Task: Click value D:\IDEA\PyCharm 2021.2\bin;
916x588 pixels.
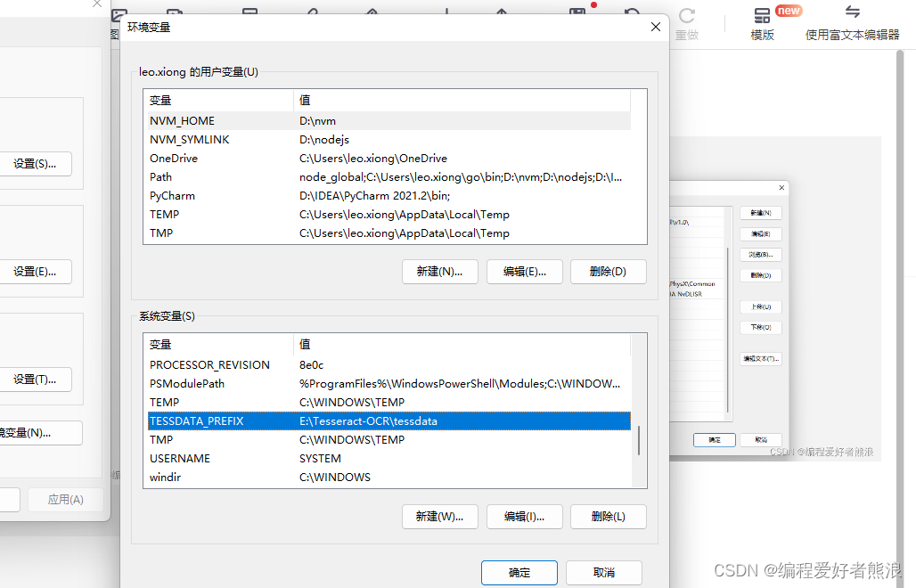Action: tap(374, 196)
